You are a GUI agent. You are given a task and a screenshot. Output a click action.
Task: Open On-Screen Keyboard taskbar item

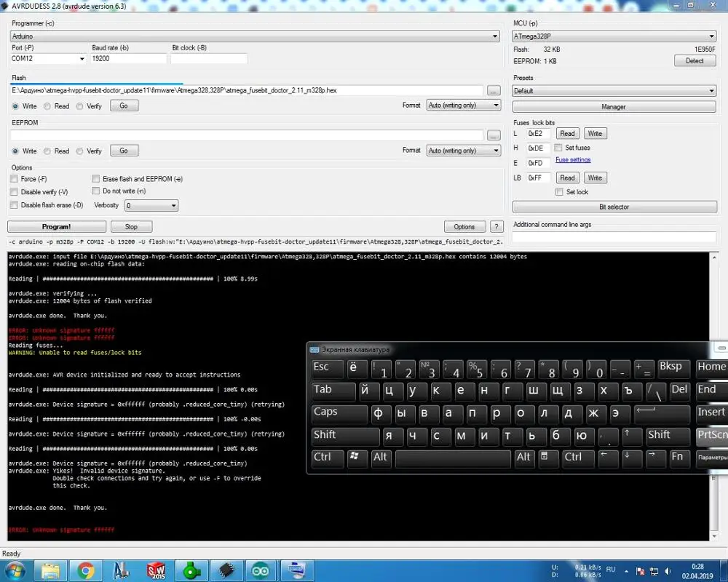(297, 570)
